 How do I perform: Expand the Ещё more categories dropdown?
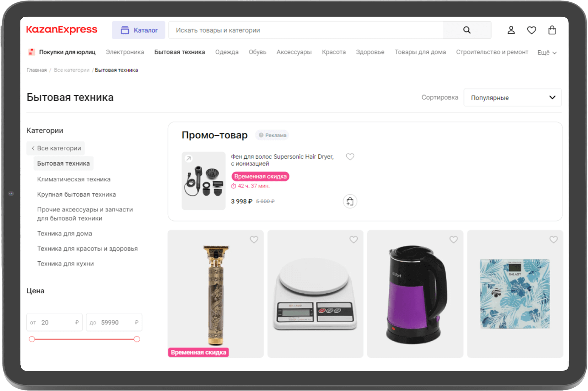pyautogui.click(x=547, y=52)
